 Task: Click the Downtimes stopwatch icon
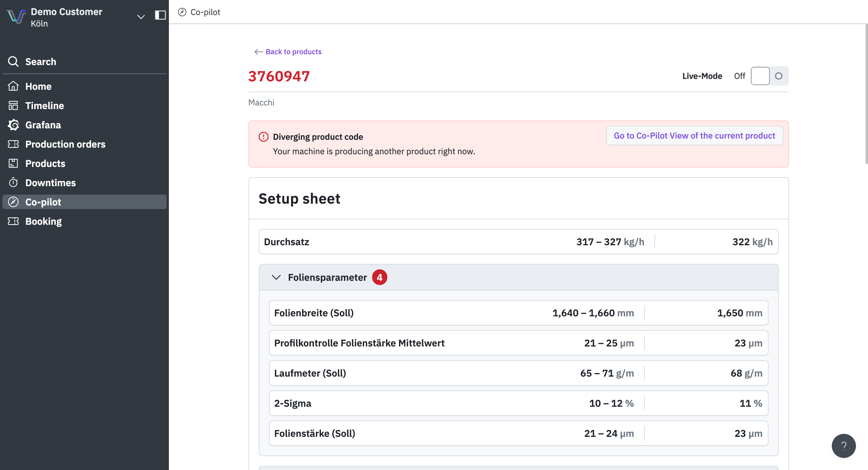click(13, 183)
